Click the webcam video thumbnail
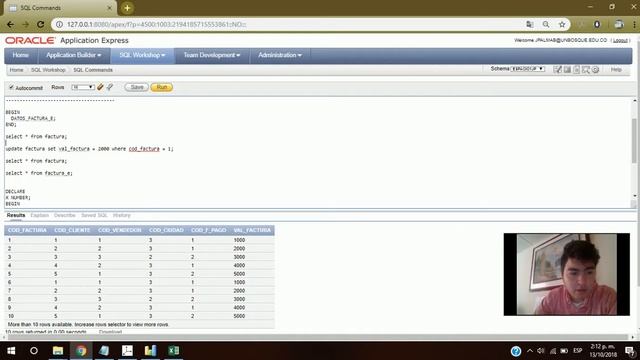Screen dimensions: 640x360 coord(567,274)
